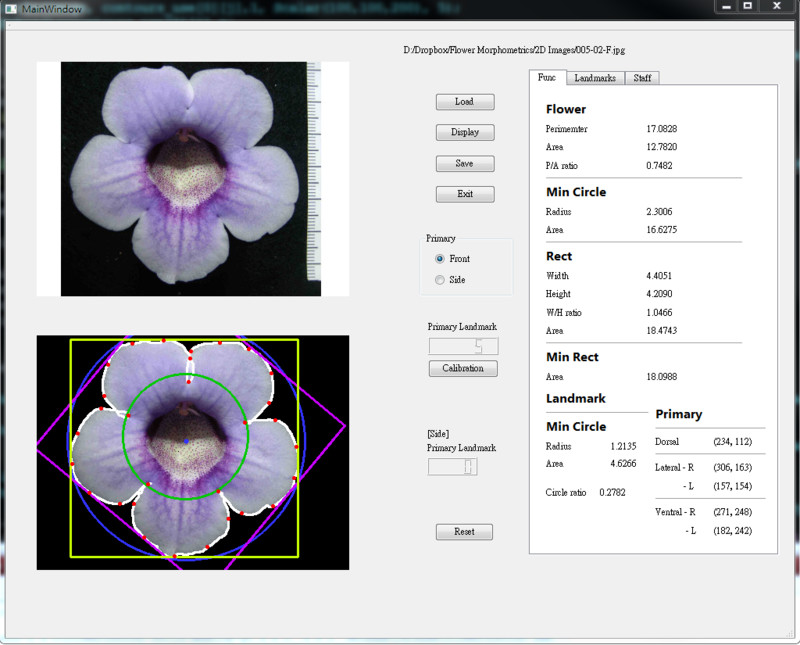Save the current measurements
Screen dimensions: 800x645
[x=465, y=163]
